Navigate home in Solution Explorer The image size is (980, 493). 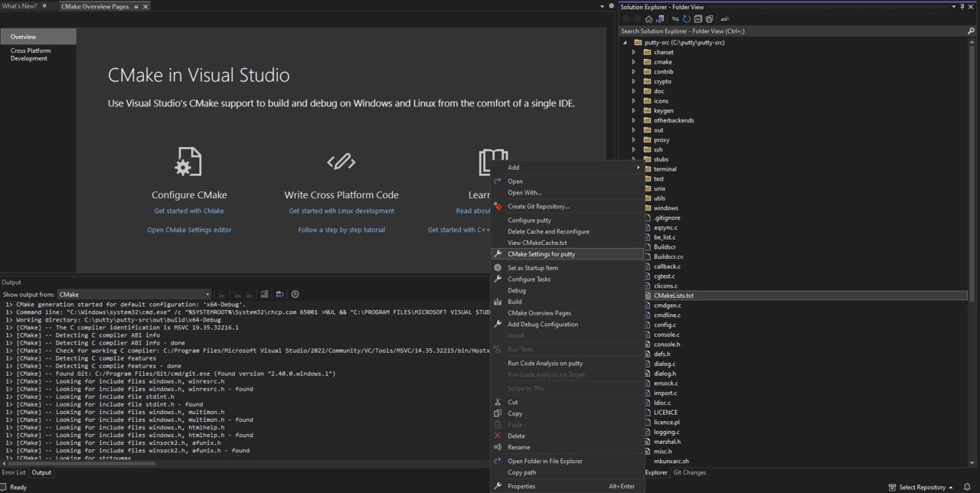(x=649, y=19)
